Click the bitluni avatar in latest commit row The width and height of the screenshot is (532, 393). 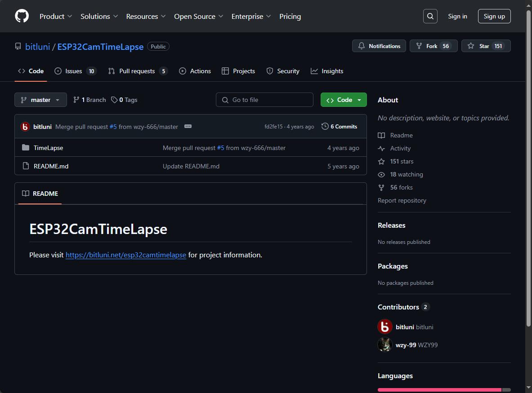pos(25,126)
